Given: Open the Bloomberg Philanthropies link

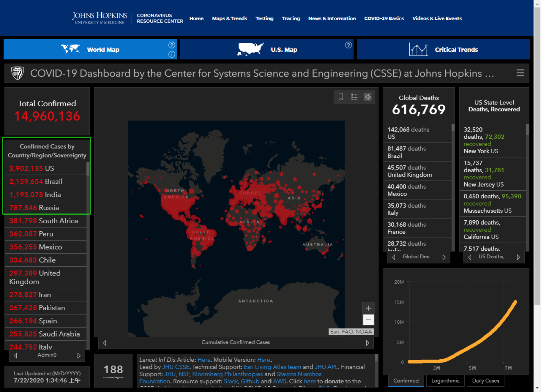Looking at the screenshot, I should [x=228, y=374].
